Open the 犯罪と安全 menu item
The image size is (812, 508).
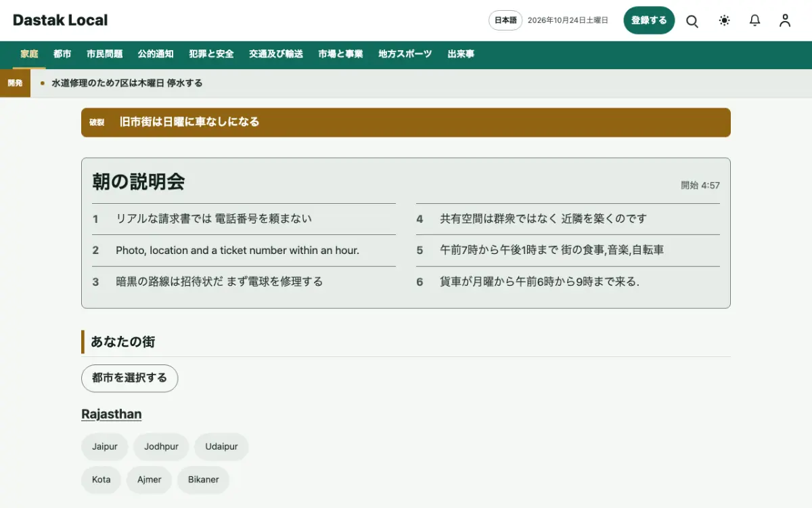coord(211,54)
